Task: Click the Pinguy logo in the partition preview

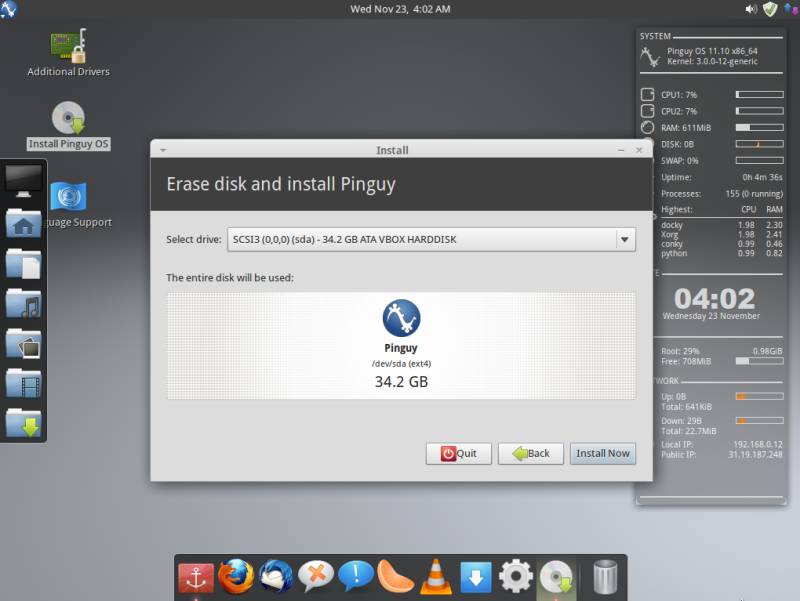Action: coord(402,318)
